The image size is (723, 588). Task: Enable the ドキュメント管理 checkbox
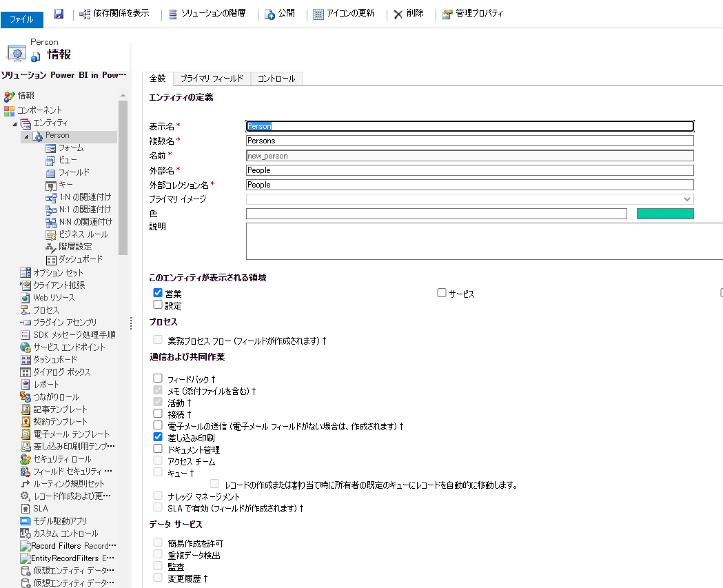coord(158,449)
